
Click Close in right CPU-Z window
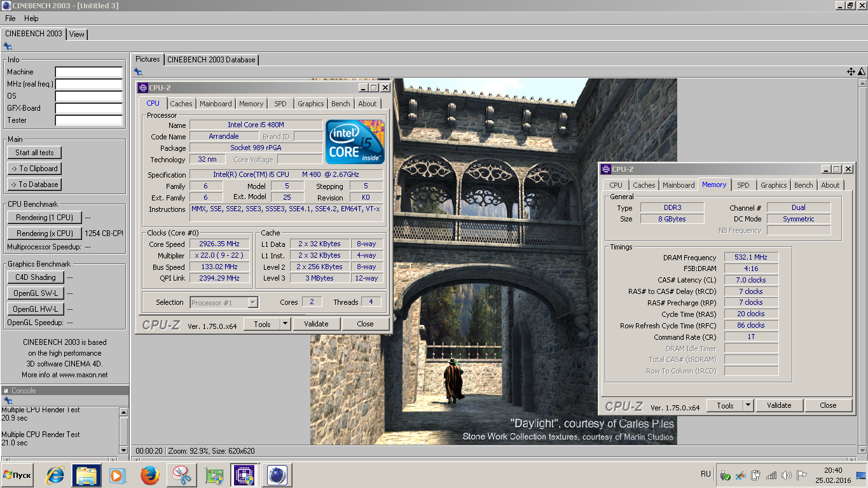coord(828,405)
